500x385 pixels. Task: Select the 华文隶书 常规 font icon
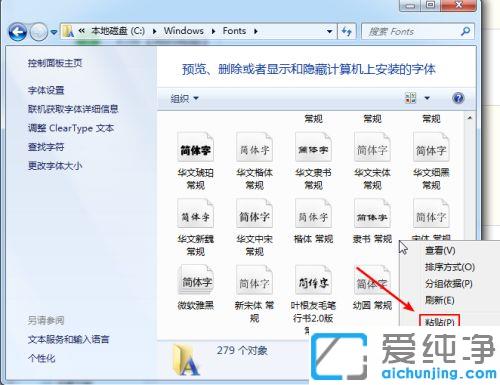pyautogui.click(x=313, y=148)
